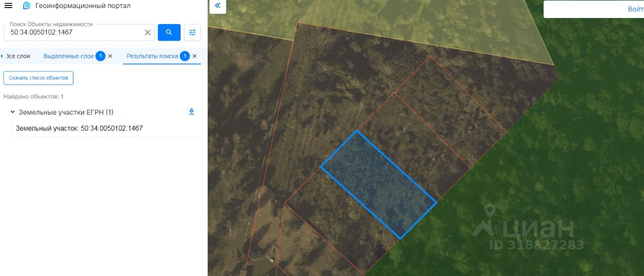Click the Геоинформационный портал title
Image resolution: width=644 pixels, height=276 pixels.
pyautogui.click(x=83, y=6)
